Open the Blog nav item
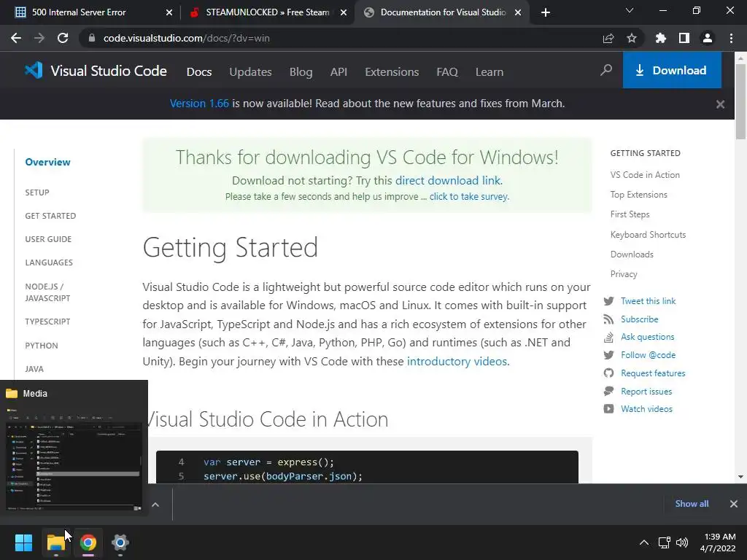The width and height of the screenshot is (747, 560). [x=301, y=72]
